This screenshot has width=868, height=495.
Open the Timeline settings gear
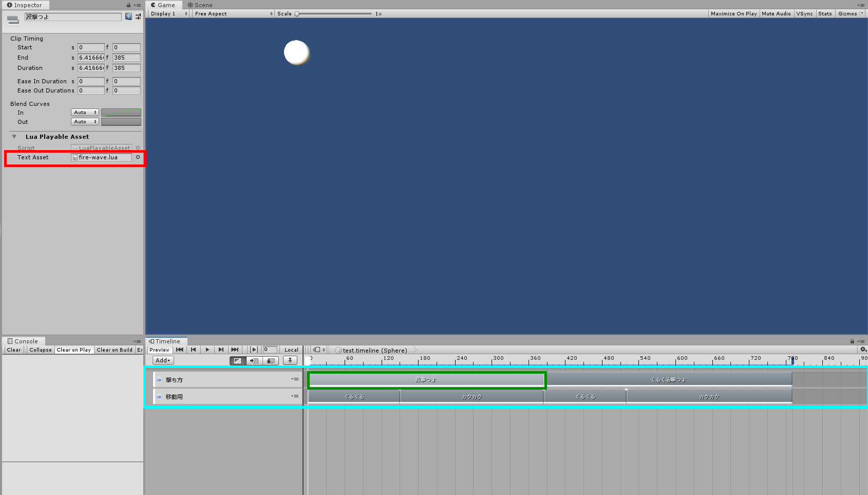(863, 350)
